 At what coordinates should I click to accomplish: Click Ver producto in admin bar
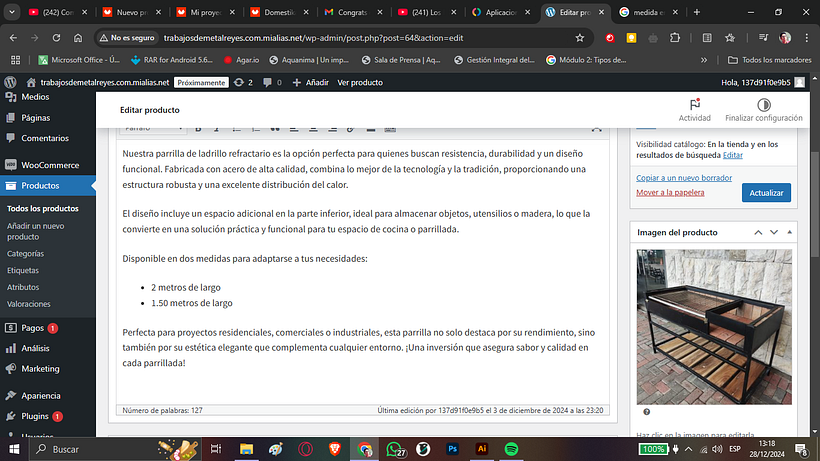(x=360, y=82)
